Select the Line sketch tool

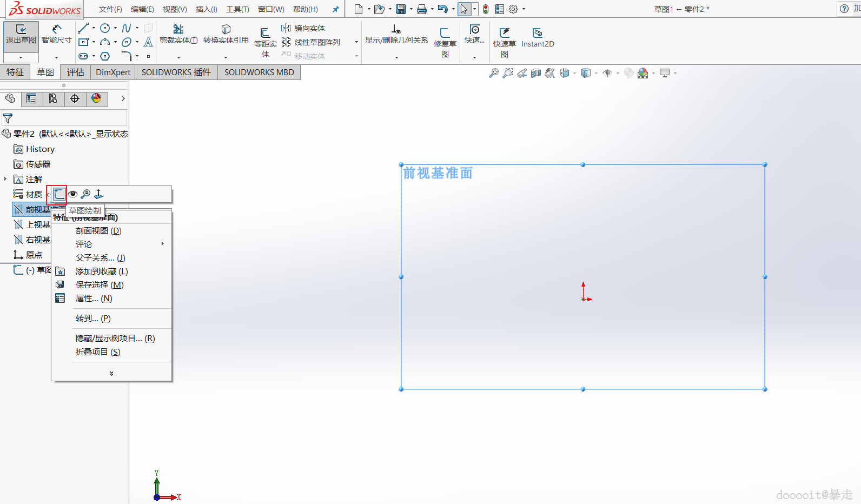pyautogui.click(x=83, y=28)
